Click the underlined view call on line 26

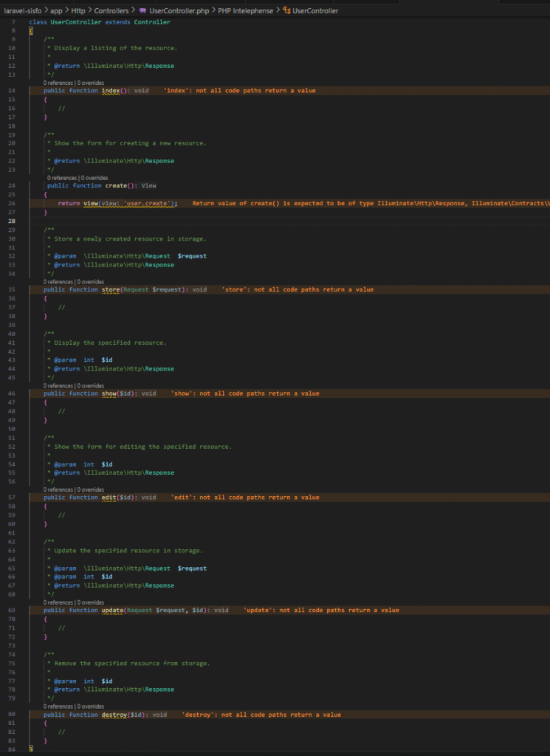click(x=90, y=203)
